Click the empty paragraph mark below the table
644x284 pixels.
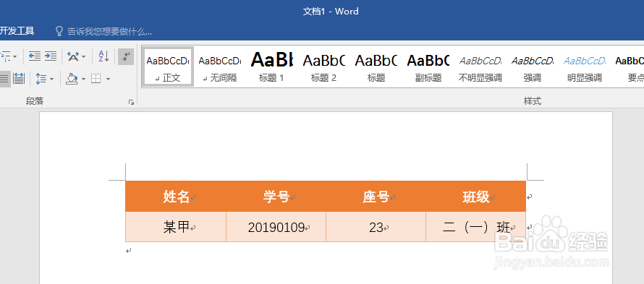click(129, 250)
